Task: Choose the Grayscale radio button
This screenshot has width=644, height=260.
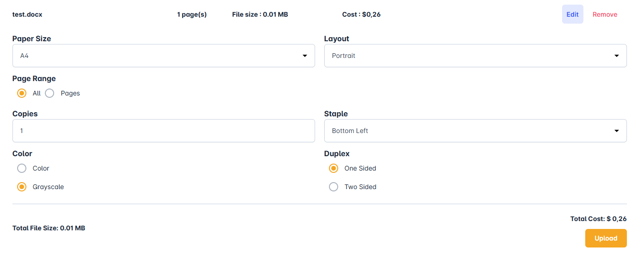Action: (22, 187)
